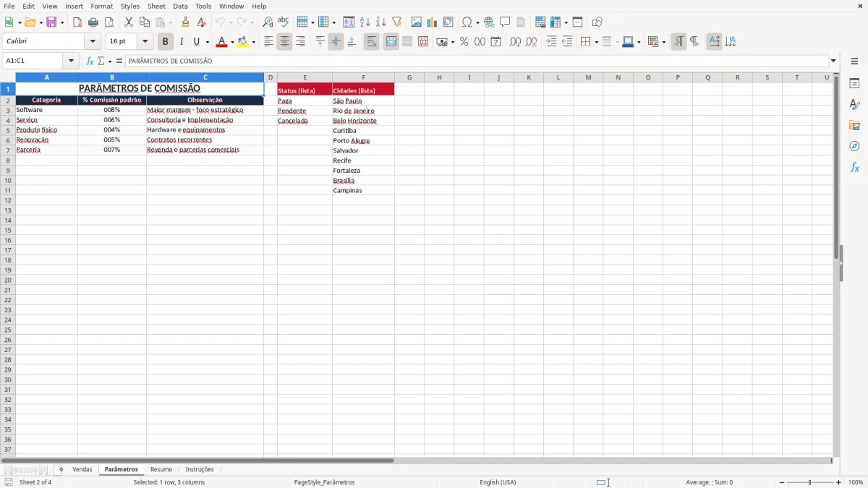Switch to the Vendas sheet tab
This screenshot has height=488, width=868.
82,470
